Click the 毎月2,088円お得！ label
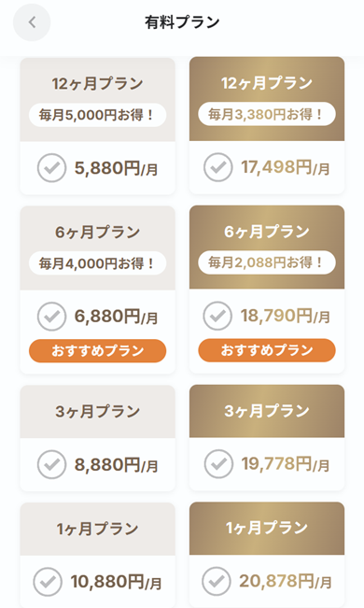 (267, 262)
